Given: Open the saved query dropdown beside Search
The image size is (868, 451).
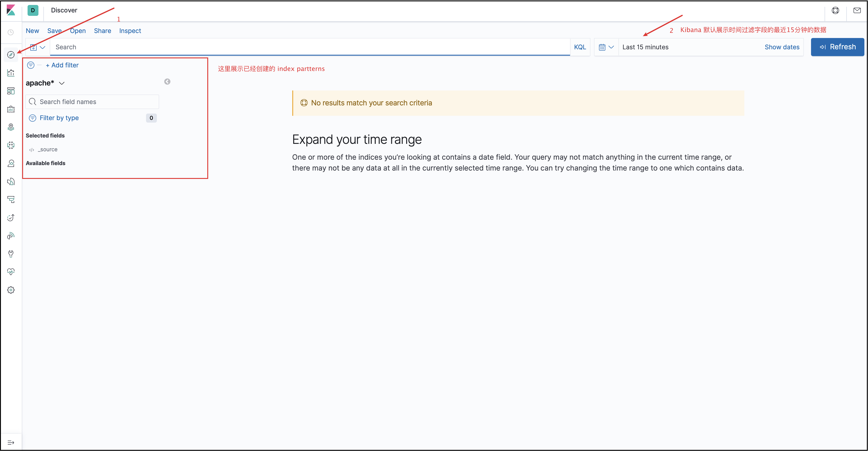Looking at the screenshot, I should pyautogui.click(x=37, y=47).
